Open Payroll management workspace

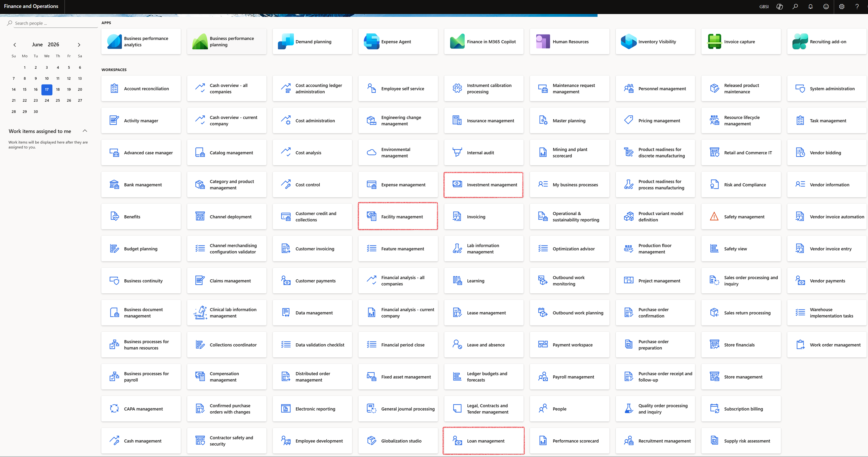(569, 377)
